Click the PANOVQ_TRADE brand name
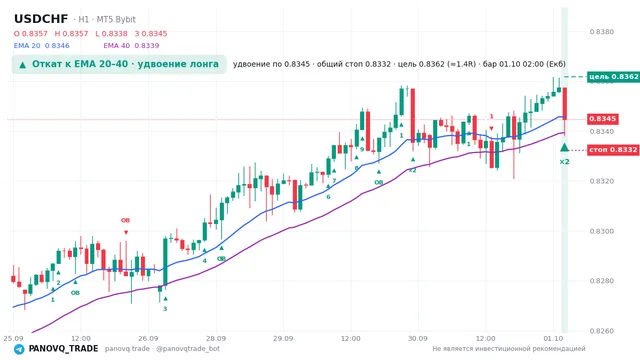The image size is (640, 360). click(x=63, y=349)
